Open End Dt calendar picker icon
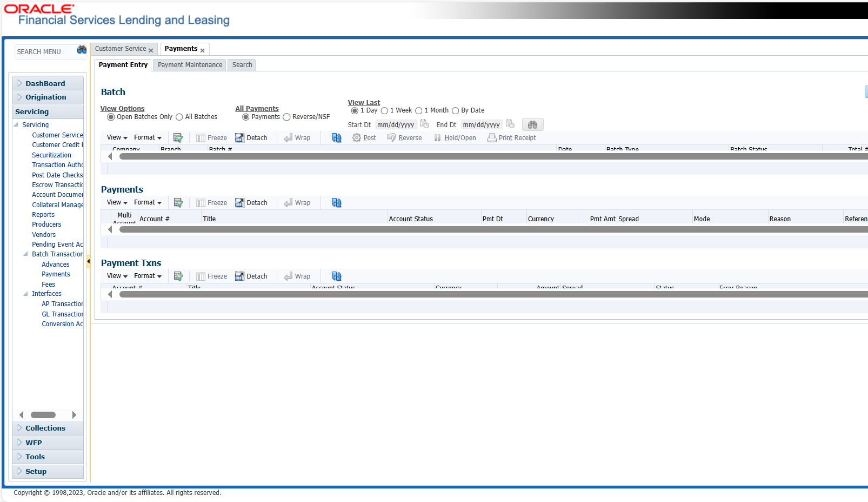Screen dimensions: 868x502 click(x=510, y=124)
